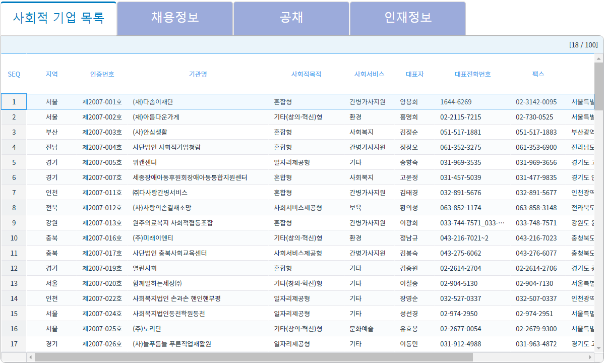Select the 함께일하는세상㈜ cell

198,283
